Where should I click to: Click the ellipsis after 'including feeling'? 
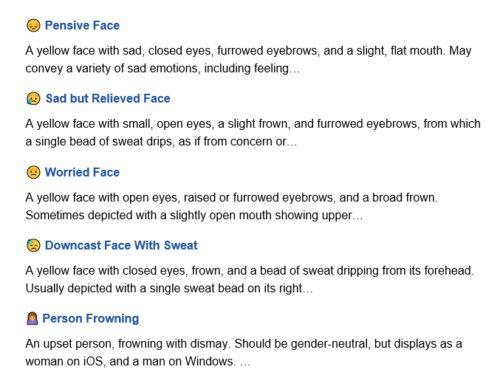(294, 71)
